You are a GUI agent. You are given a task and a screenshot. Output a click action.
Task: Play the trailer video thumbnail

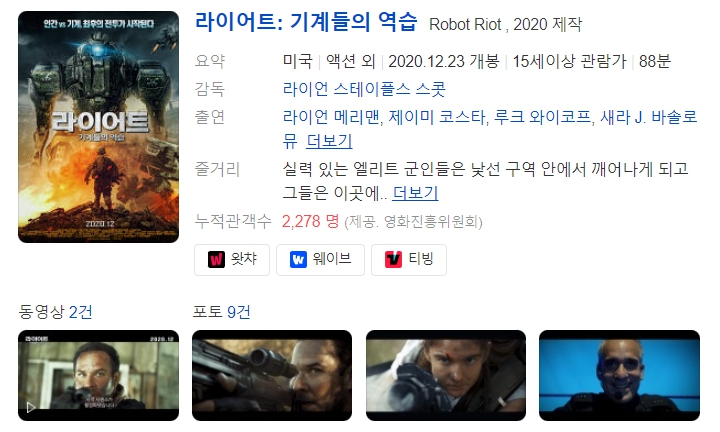coord(98,375)
